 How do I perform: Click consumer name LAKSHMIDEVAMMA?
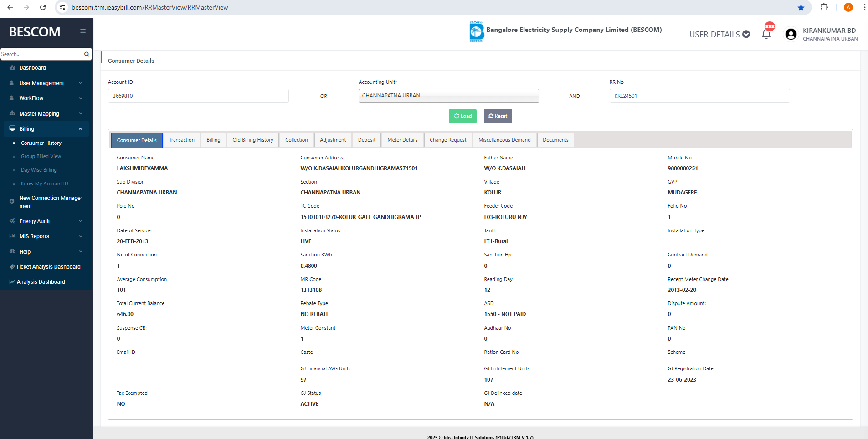142,168
